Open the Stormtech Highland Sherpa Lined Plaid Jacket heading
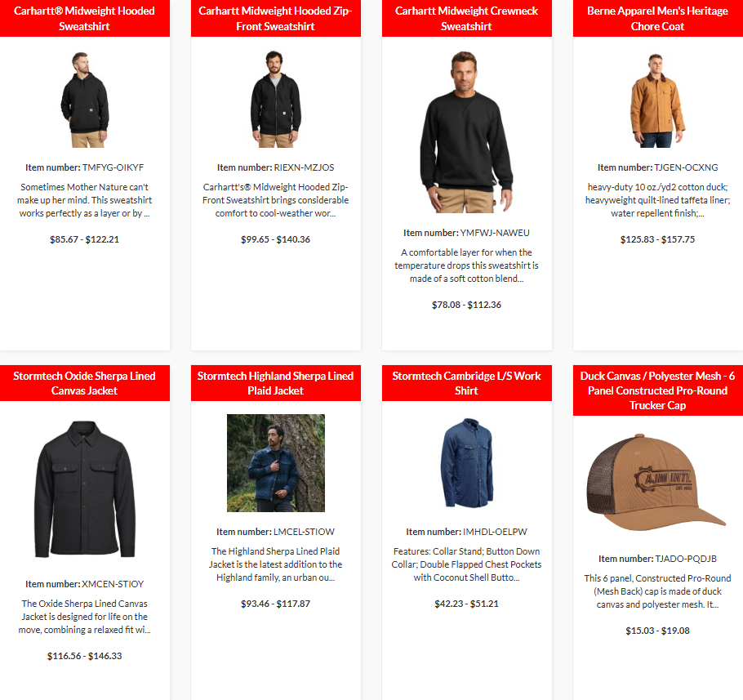The image size is (743, 700). 275,383
